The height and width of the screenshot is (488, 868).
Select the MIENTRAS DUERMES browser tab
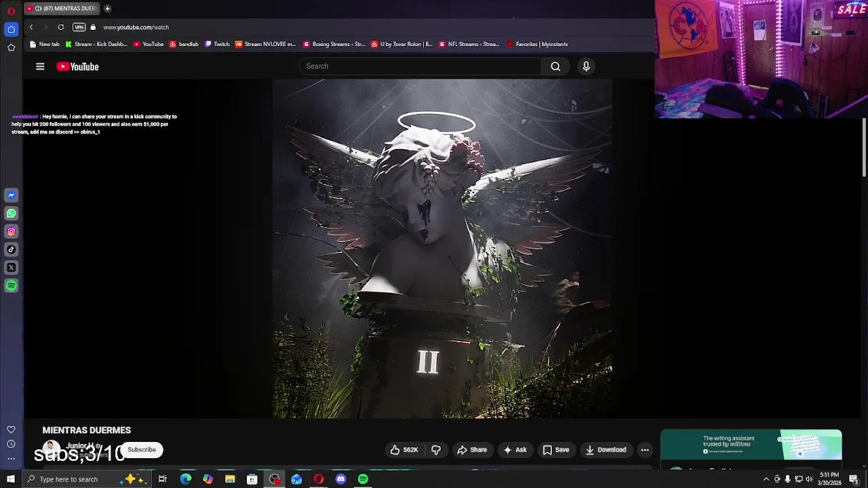click(x=62, y=9)
